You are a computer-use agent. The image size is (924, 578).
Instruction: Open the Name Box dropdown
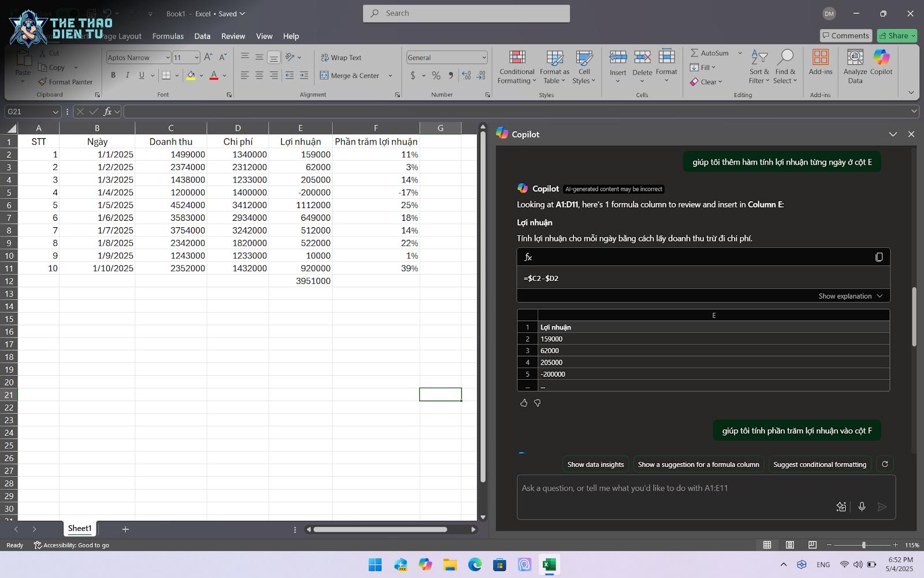pos(55,112)
